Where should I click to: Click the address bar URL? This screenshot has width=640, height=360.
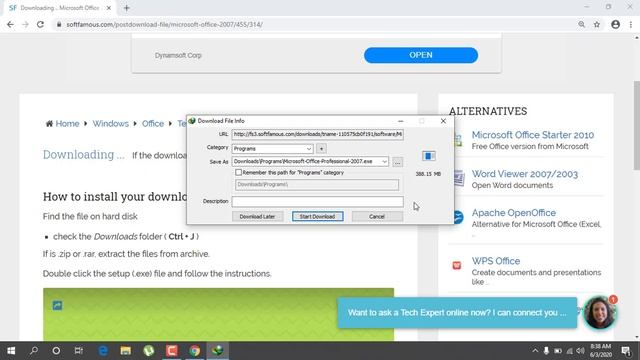coord(164,24)
